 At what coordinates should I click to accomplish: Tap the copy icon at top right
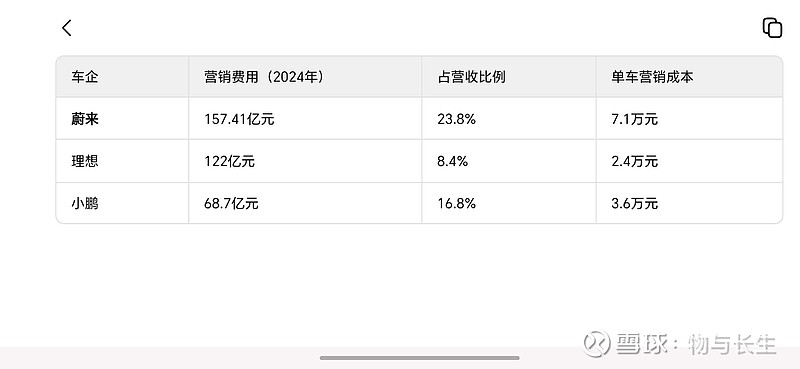[772, 28]
